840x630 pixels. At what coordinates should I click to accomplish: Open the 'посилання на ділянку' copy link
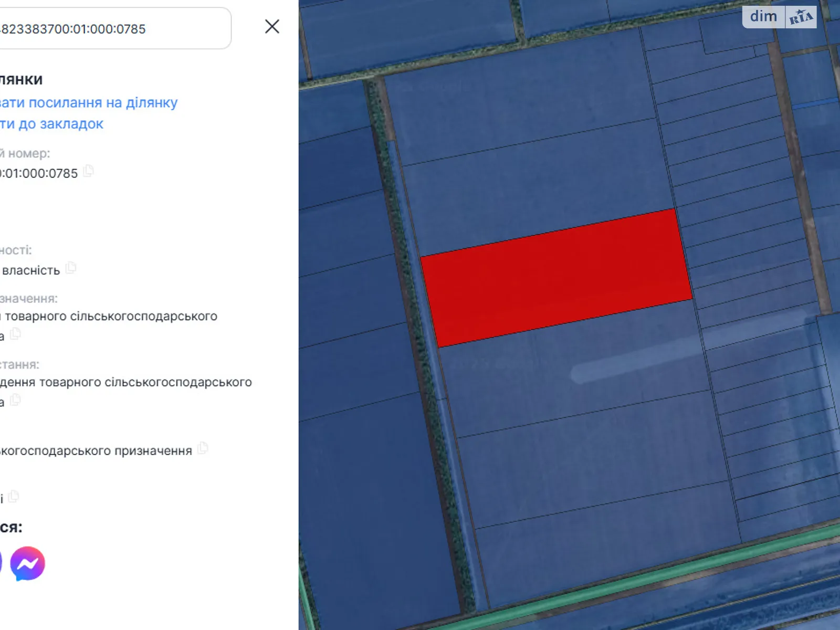pos(88,102)
